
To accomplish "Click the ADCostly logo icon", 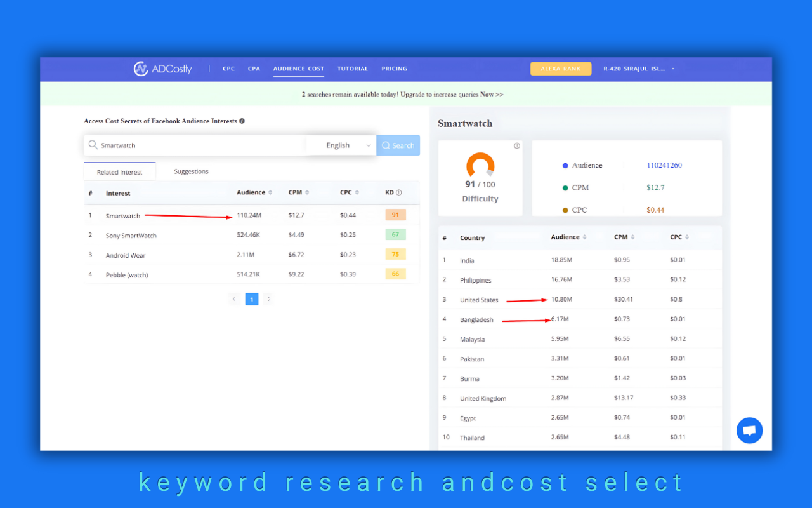I will tap(141, 69).
